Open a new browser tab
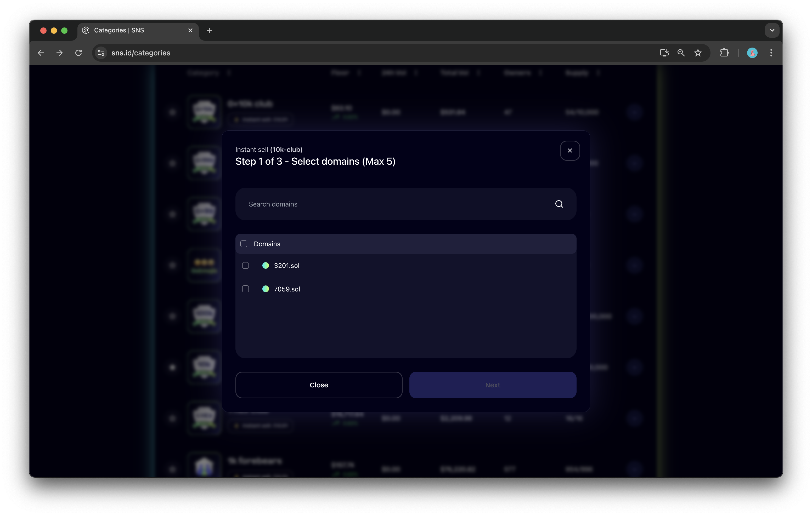Screen dimensions: 812x516 click(x=209, y=30)
